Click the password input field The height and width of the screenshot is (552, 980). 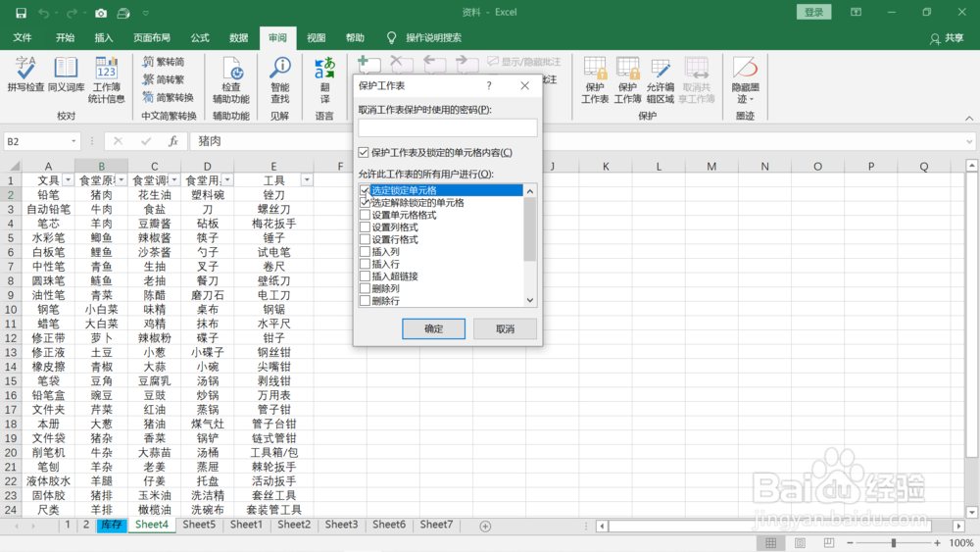click(x=448, y=127)
